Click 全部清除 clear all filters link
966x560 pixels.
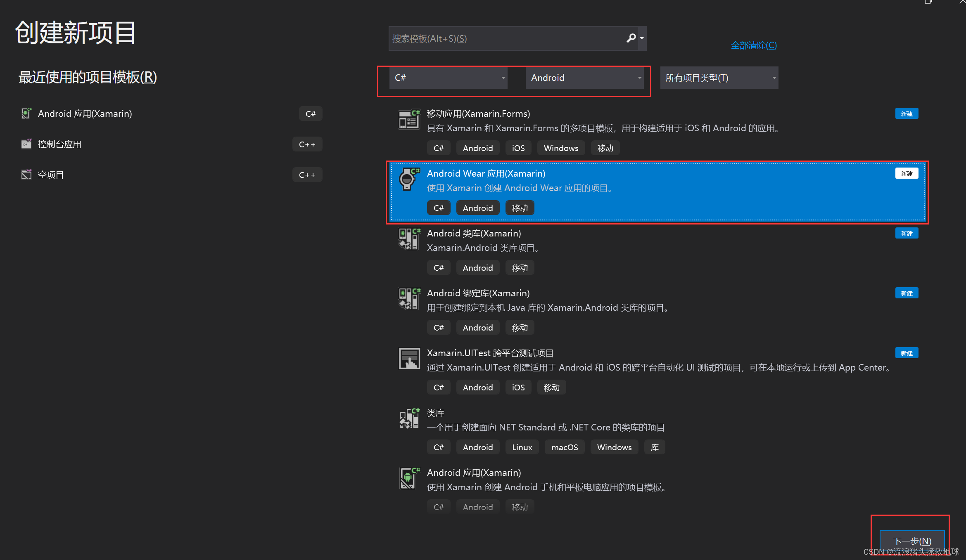pos(754,45)
